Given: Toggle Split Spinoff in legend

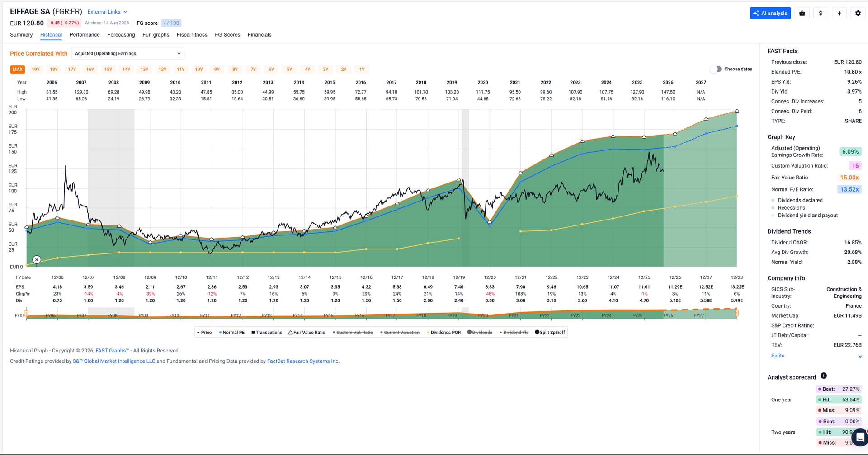Looking at the screenshot, I should tap(550, 333).
